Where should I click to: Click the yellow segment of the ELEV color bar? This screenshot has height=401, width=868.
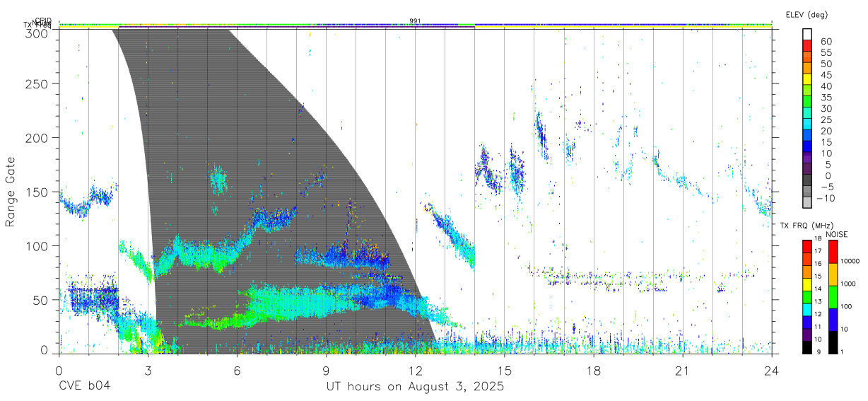[x=807, y=79]
